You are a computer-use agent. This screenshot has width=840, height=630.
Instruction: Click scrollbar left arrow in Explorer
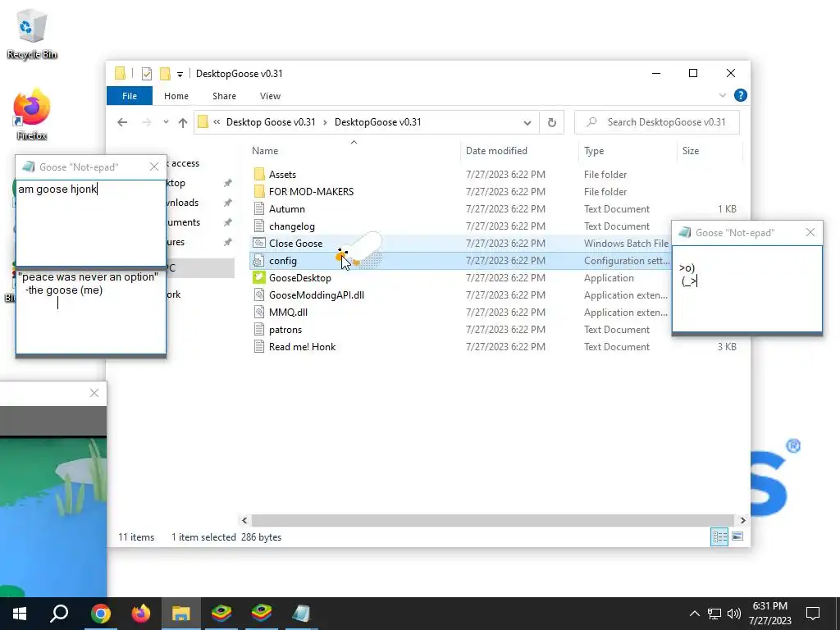244,520
